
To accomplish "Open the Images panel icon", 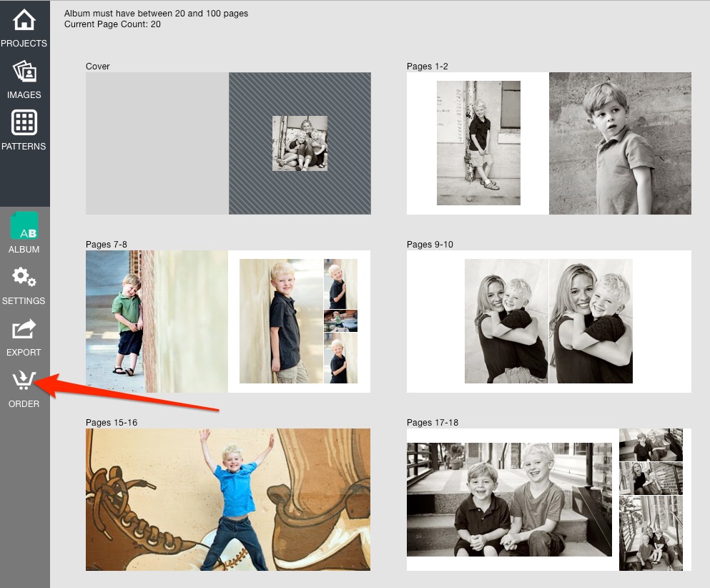I will pyautogui.click(x=24, y=72).
